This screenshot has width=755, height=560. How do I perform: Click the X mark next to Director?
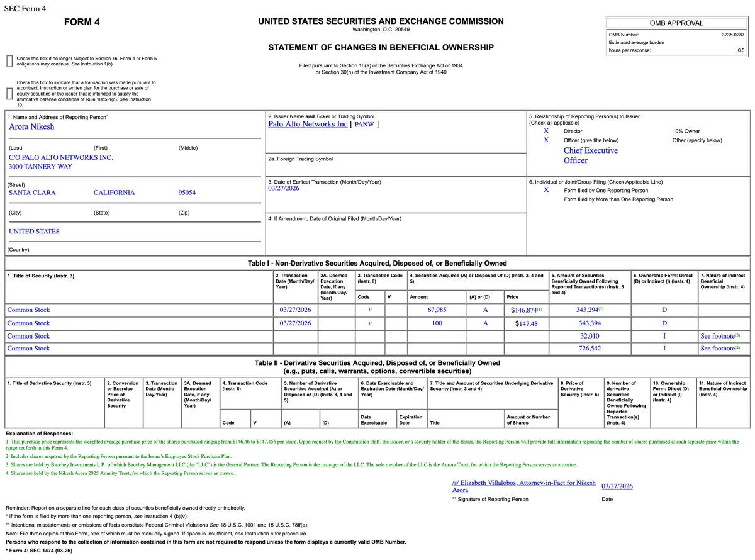(546, 131)
